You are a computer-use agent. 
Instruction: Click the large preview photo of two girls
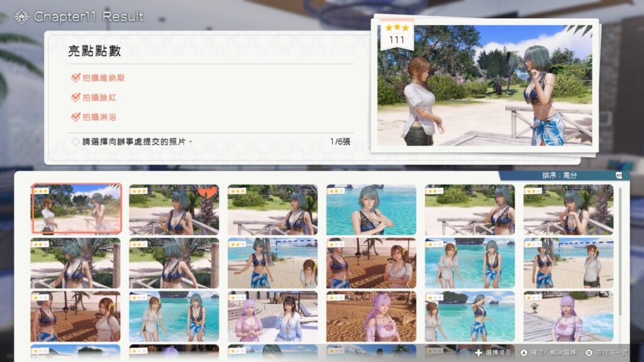(x=485, y=85)
